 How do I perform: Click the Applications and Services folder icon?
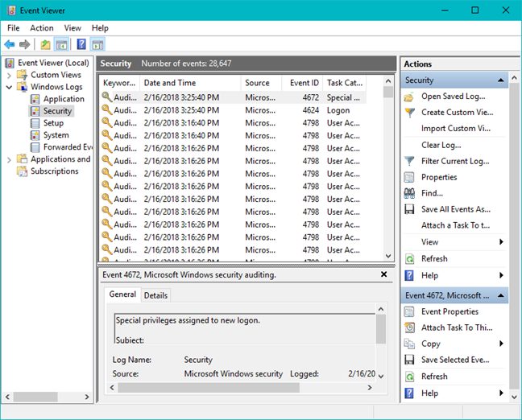tap(22, 159)
